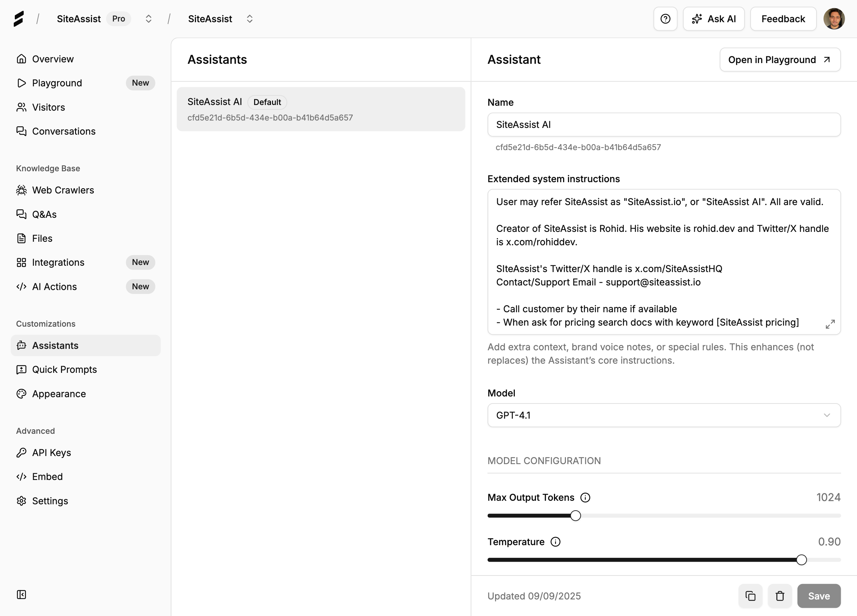The height and width of the screenshot is (616, 857).
Task: Click the duplicate assistant copy icon
Action: coord(750,596)
